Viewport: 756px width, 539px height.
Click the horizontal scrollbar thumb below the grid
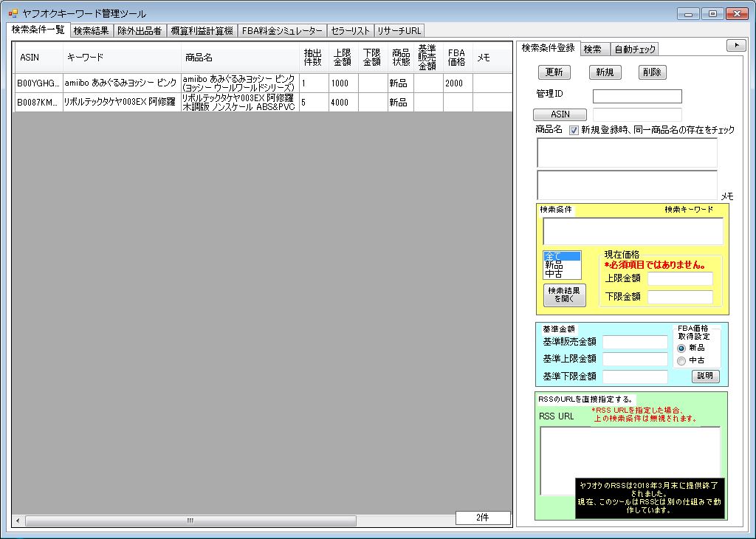tap(190, 521)
